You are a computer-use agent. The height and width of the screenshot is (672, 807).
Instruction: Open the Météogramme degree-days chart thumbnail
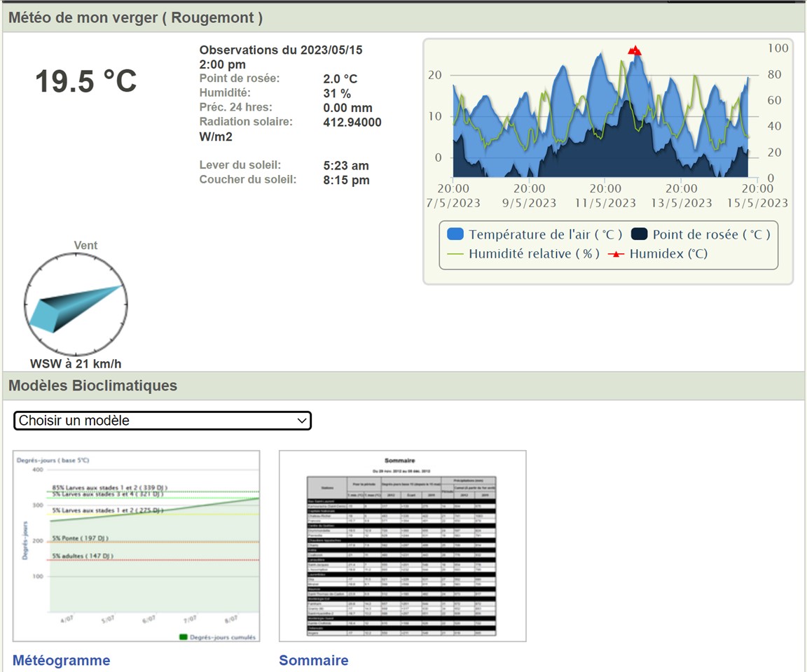137,546
